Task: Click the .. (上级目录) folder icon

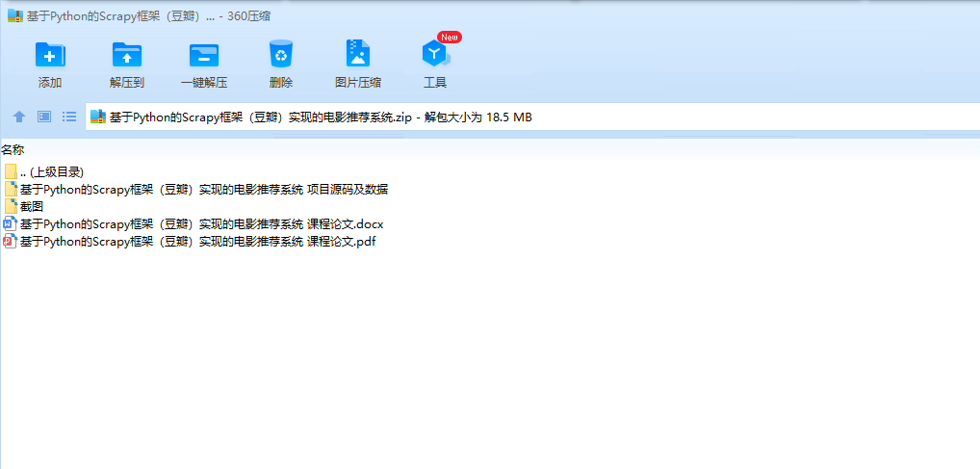Action: (x=11, y=172)
